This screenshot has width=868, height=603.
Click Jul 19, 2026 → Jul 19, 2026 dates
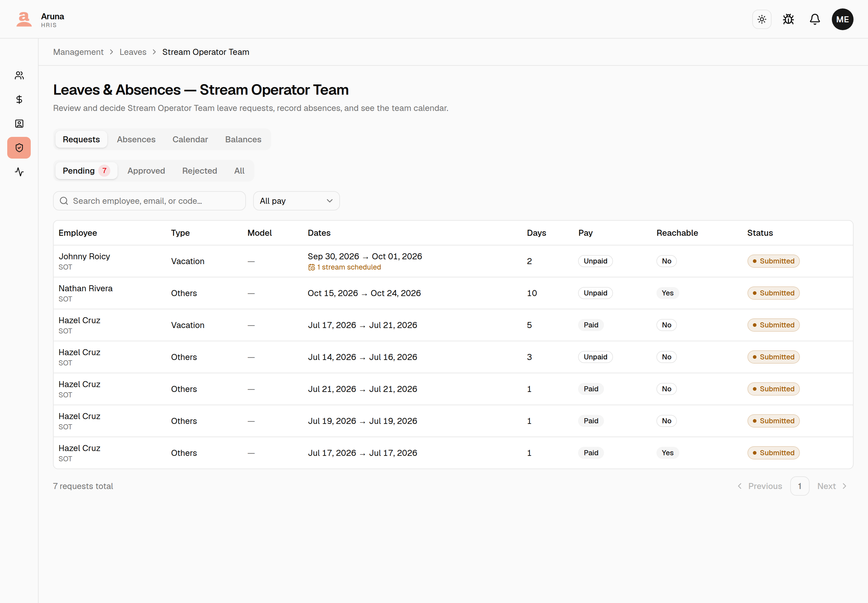362,421
